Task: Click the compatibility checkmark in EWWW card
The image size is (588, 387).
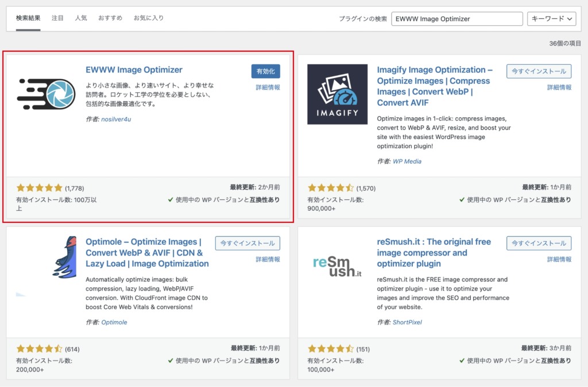Action: pyautogui.click(x=170, y=200)
